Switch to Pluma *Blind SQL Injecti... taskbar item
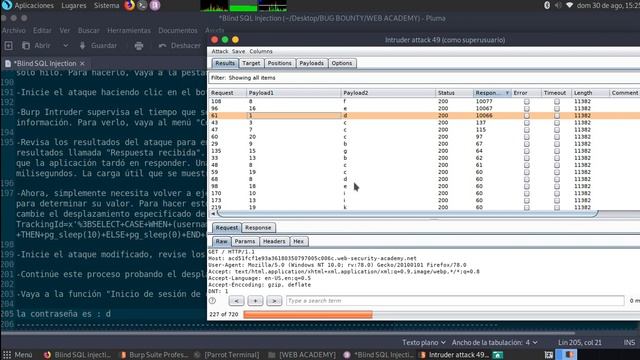 pos(378,355)
